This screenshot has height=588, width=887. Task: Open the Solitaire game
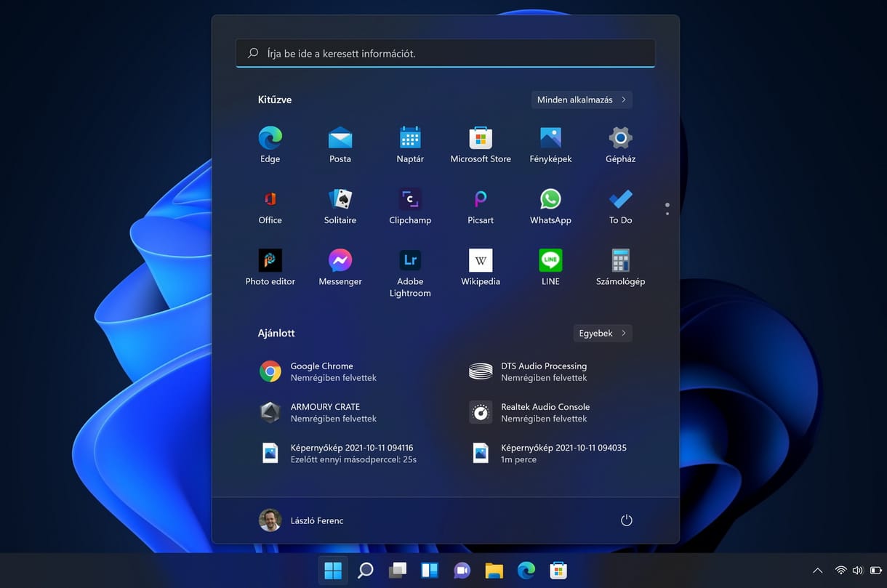(340, 206)
